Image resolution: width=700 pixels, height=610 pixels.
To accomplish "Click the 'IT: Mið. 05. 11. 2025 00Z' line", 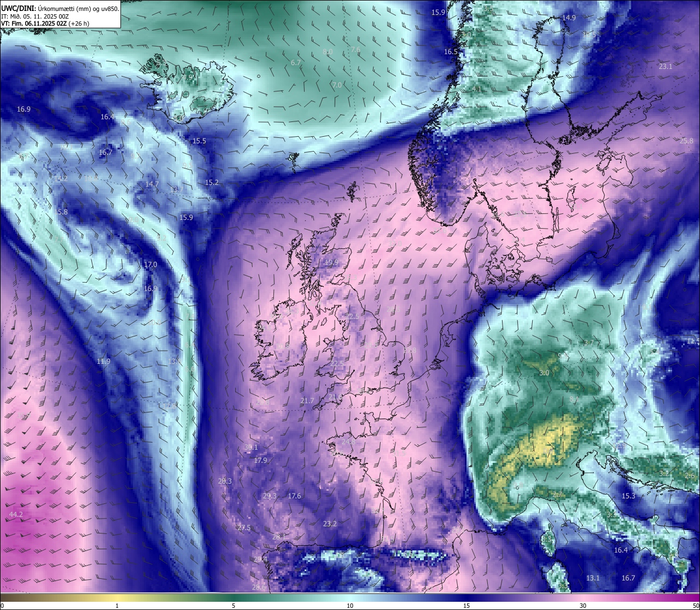I will [35, 16].
